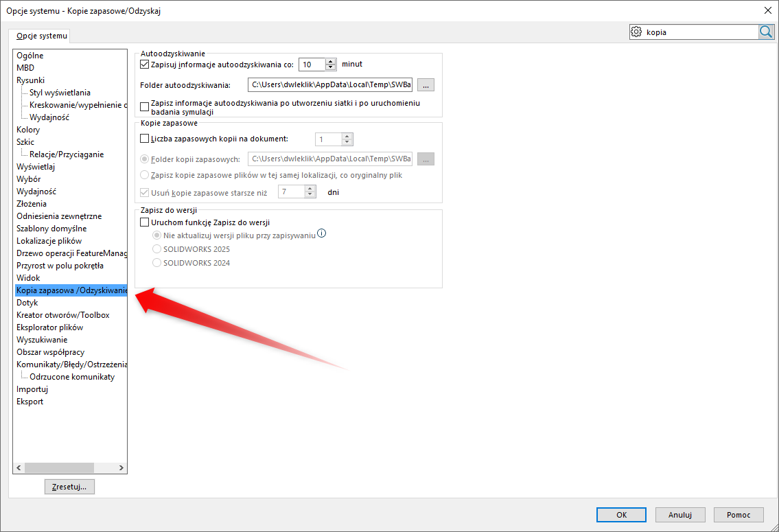The width and height of the screenshot is (779, 532).
Task: Open Kreator otworów/Toolbox options
Action: (63, 315)
